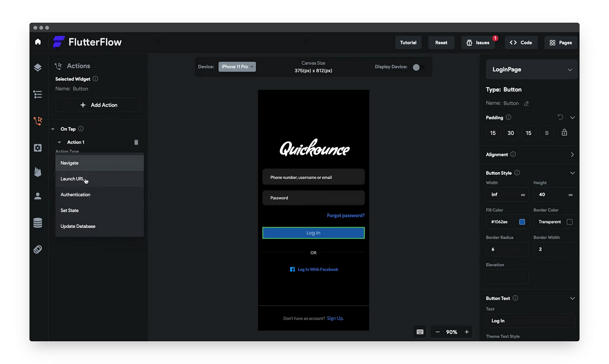Click the info icon beside Button Text
Viewport: 609px width, 364px height.
[x=515, y=298]
